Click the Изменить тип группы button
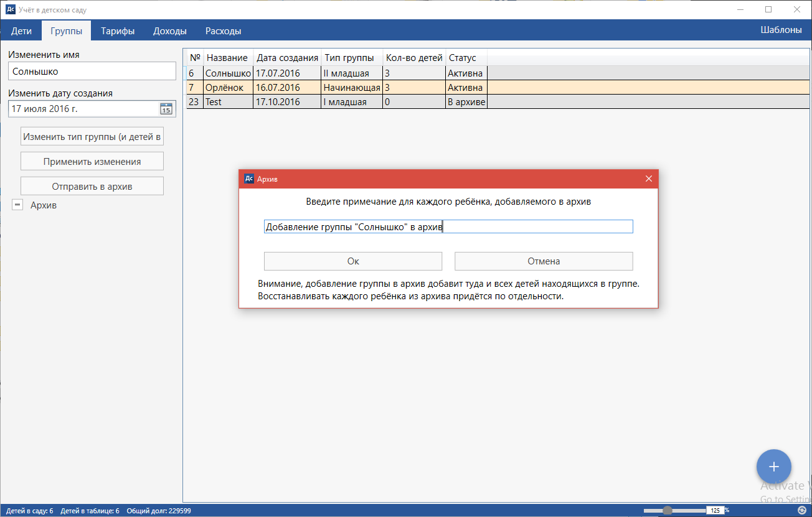The width and height of the screenshot is (812, 517). (x=92, y=136)
